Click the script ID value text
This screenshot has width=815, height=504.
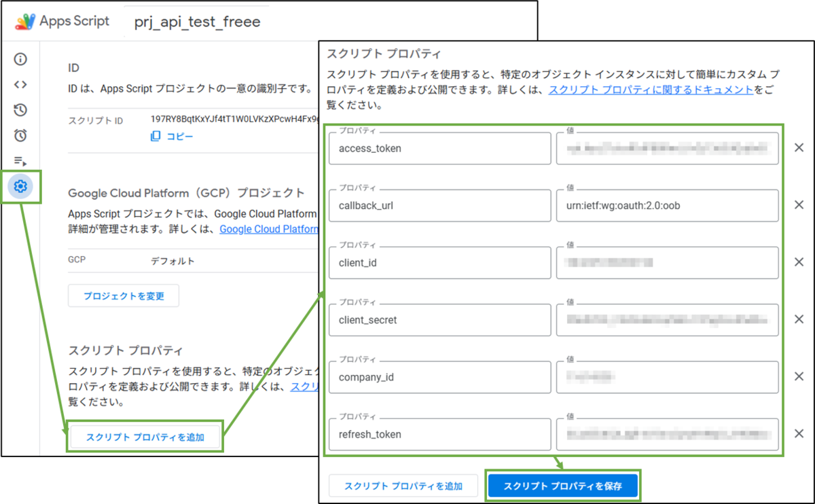pos(234,120)
